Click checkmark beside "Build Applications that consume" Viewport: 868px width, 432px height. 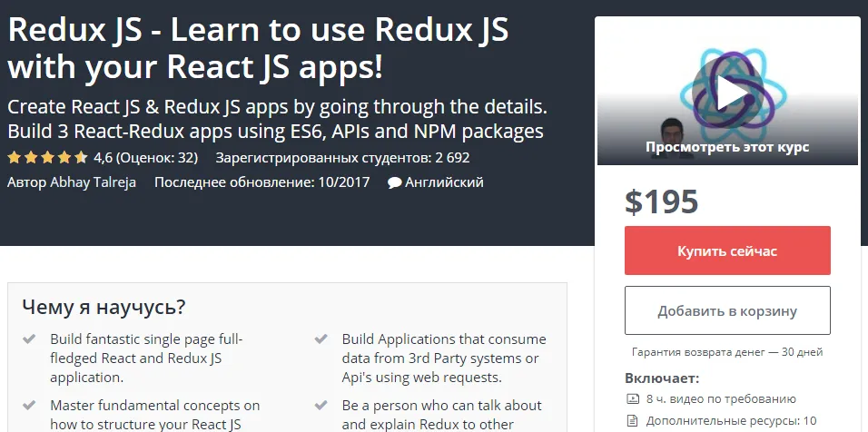321,339
